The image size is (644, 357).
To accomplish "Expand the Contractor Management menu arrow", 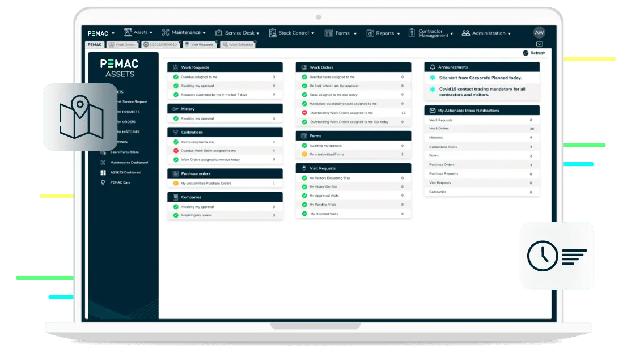I will (x=451, y=33).
